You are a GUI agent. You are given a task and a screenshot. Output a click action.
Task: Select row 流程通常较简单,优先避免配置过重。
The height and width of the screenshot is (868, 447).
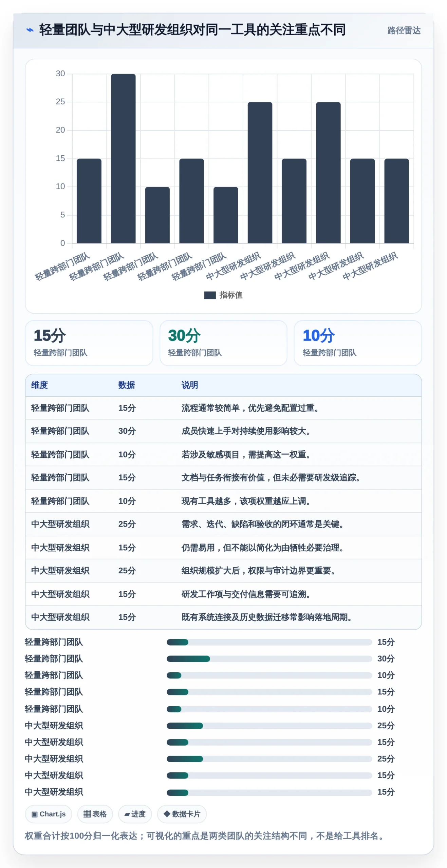223,408
